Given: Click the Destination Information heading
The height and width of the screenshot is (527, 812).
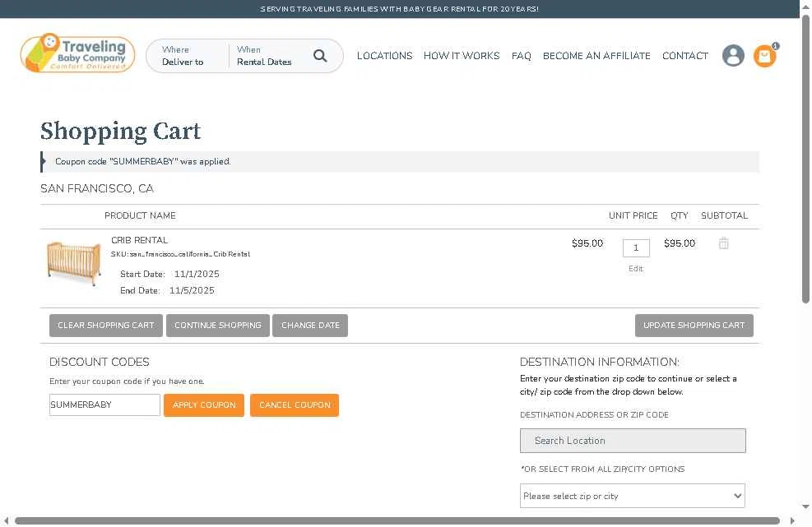Looking at the screenshot, I should pyautogui.click(x=599, y=362).
